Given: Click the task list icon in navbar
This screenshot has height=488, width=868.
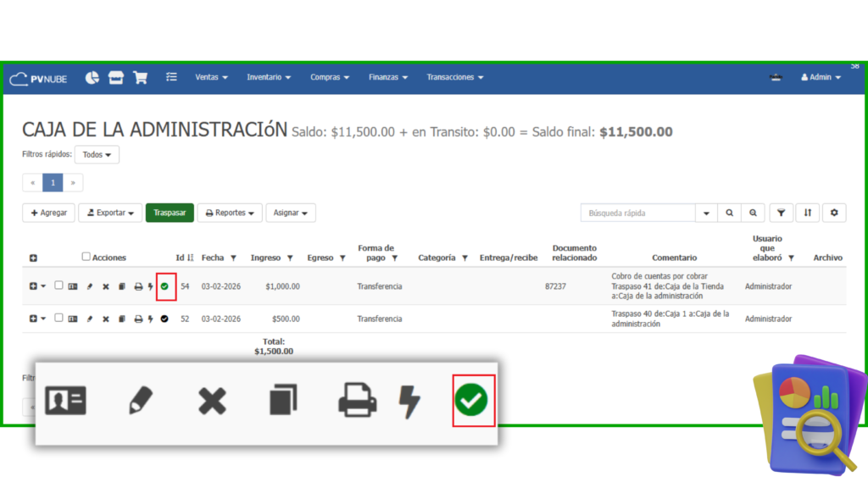Looking at the screenshot, I should pyautogui.click(x=171, y=77).
